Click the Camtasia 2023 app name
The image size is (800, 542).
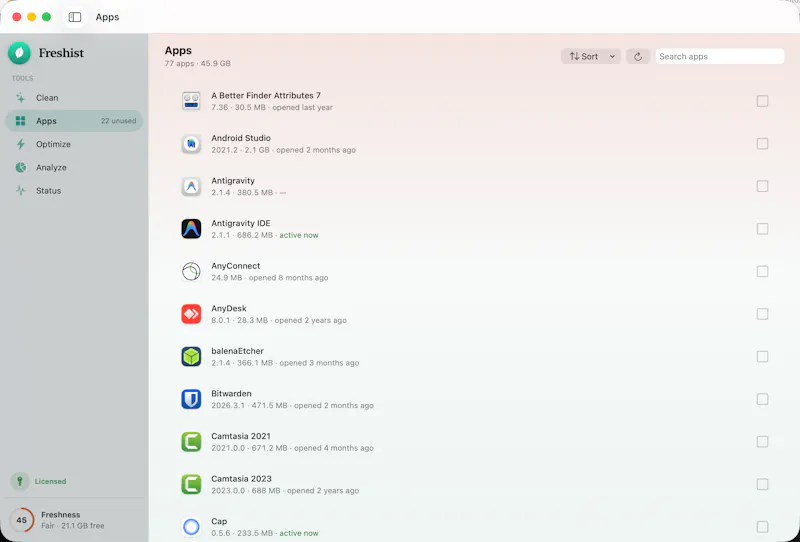point(241,479)
